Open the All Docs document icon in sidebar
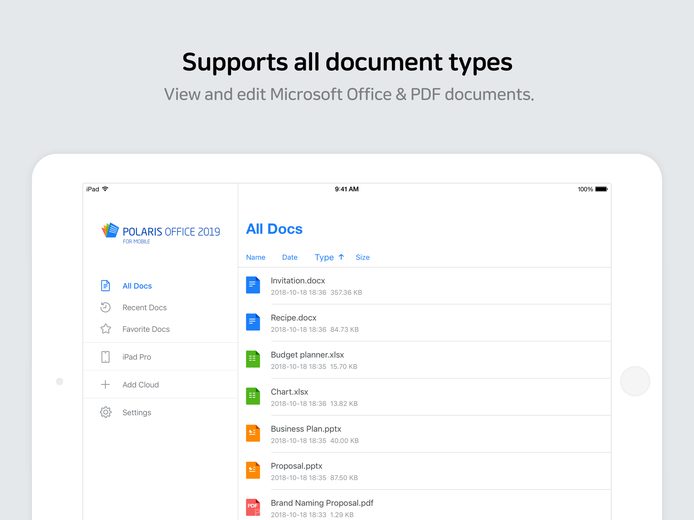 tap(105, 286)
